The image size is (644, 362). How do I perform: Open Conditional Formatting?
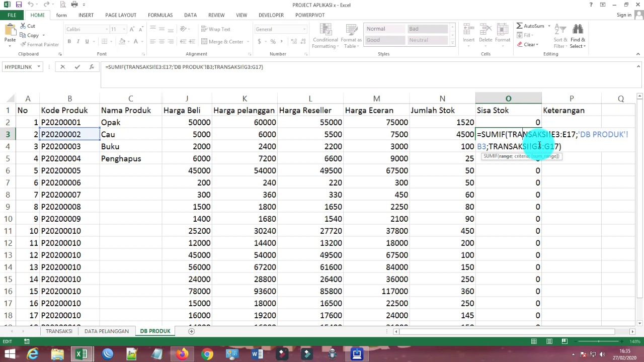point(325,37)
